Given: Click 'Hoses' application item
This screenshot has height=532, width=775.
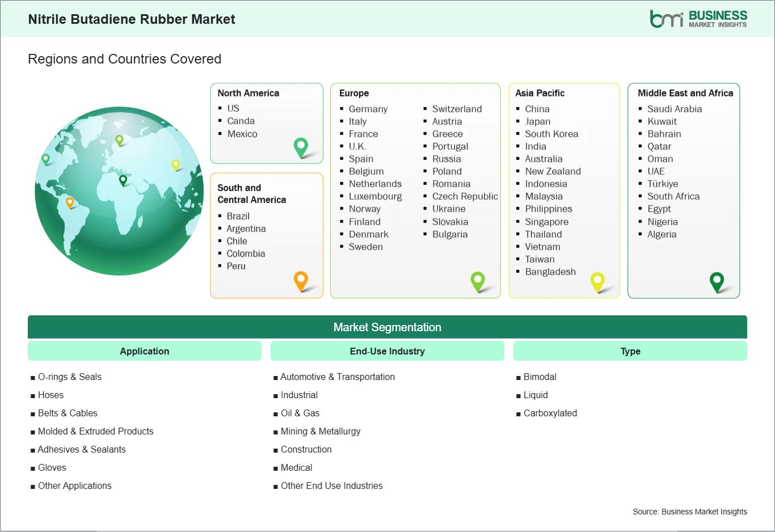Looking at the screenshot, I should [51, 395].
